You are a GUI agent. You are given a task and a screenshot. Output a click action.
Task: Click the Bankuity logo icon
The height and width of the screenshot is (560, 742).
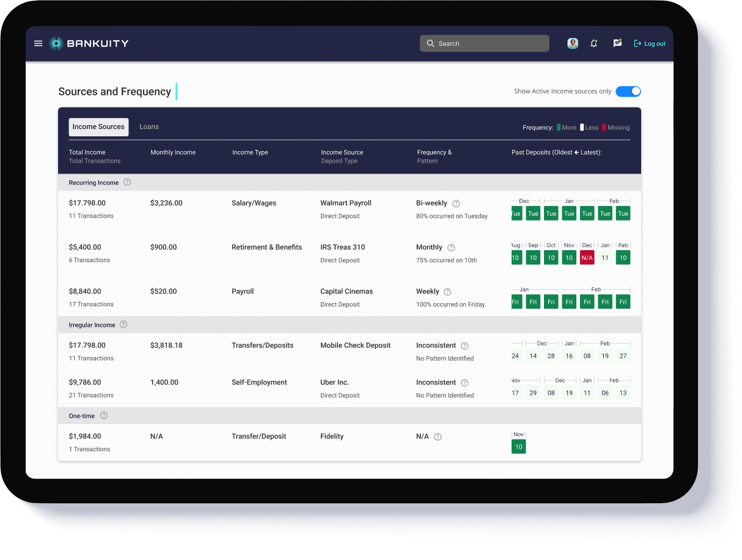[57, 43]
